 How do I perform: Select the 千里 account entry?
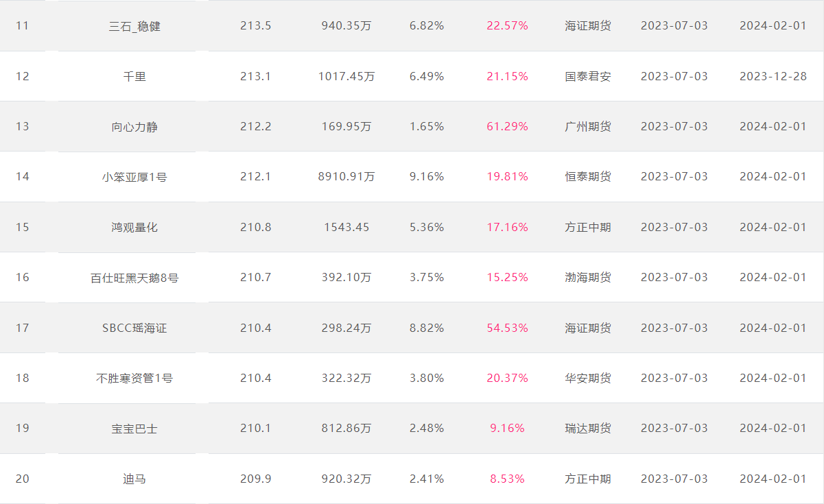[x=134, y=76]
